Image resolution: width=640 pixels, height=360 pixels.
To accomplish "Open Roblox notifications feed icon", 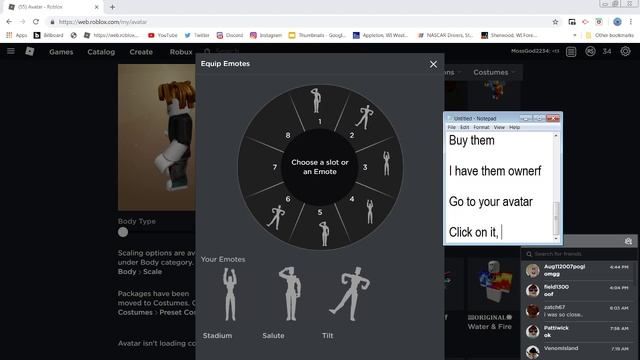I will coord(571,51).
